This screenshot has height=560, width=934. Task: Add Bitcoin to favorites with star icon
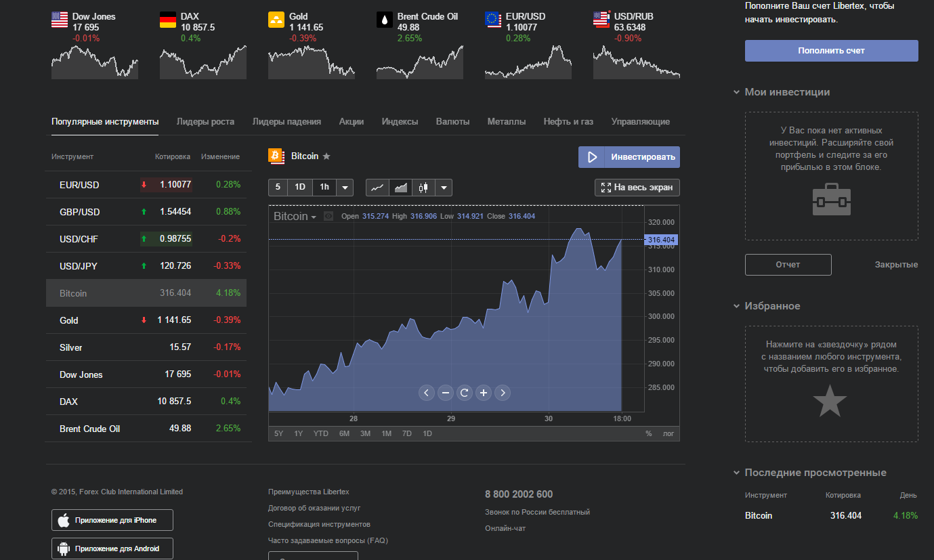coord(326,156)
